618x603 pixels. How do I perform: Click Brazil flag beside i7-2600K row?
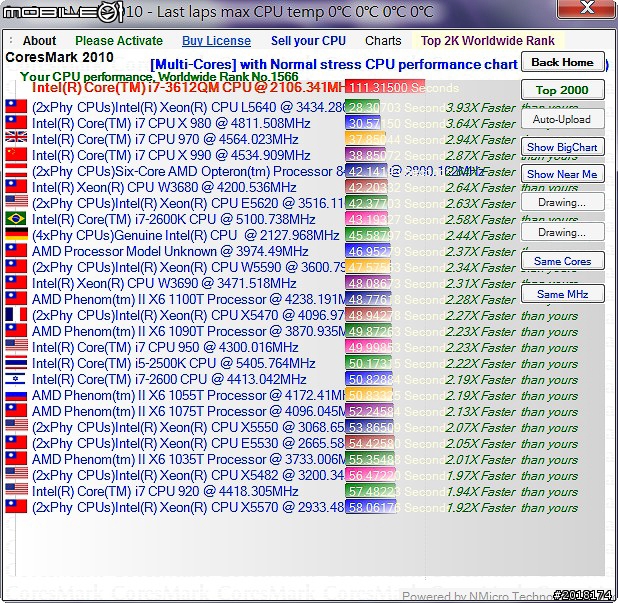pos(16,219)
